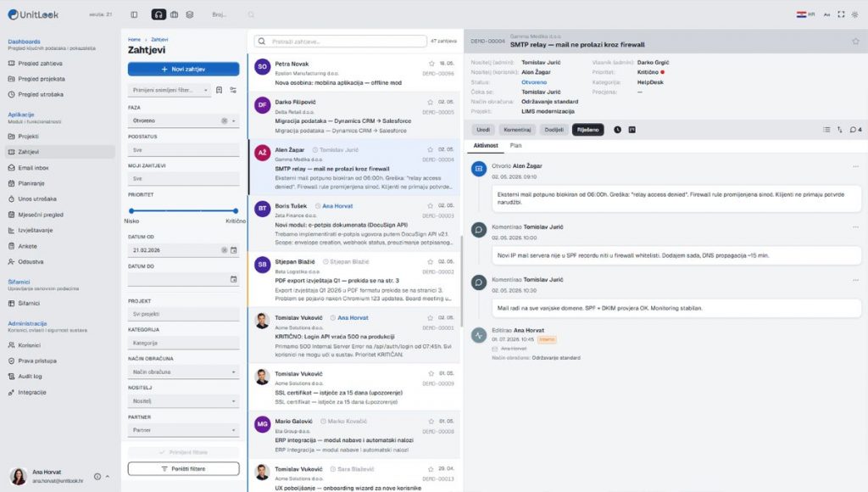Click the fullscreen icon in top right
868x492 pixels.
841,14
